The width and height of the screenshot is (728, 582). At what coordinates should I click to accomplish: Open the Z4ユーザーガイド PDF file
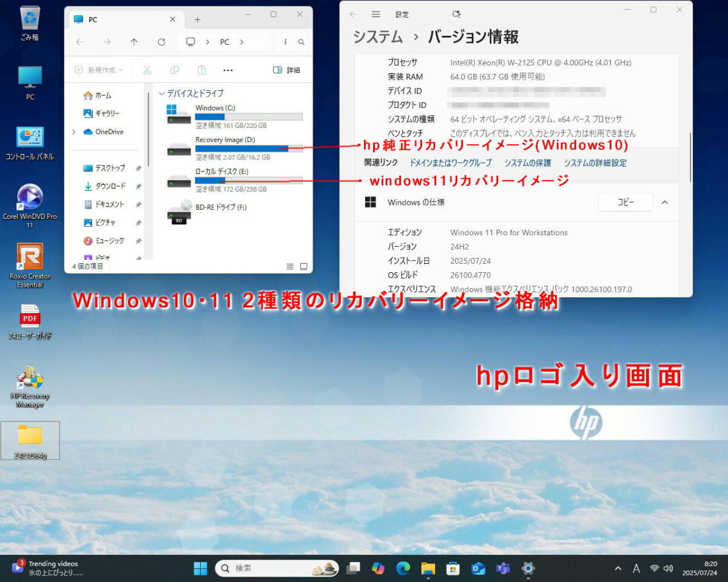point(30,321)
